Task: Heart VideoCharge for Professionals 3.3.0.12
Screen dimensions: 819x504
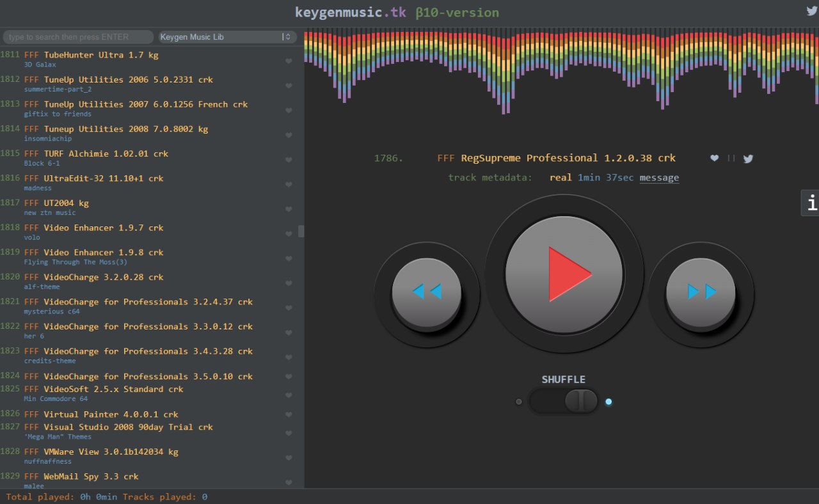Action: pyautogui.click(x=289, y=333)
